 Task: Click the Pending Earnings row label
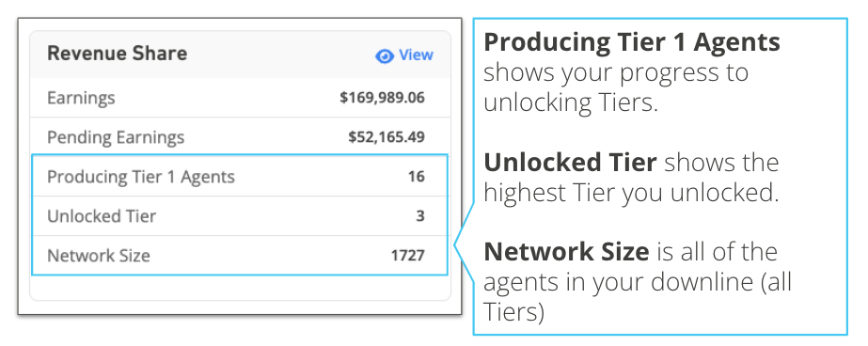(x=116, y=137)
